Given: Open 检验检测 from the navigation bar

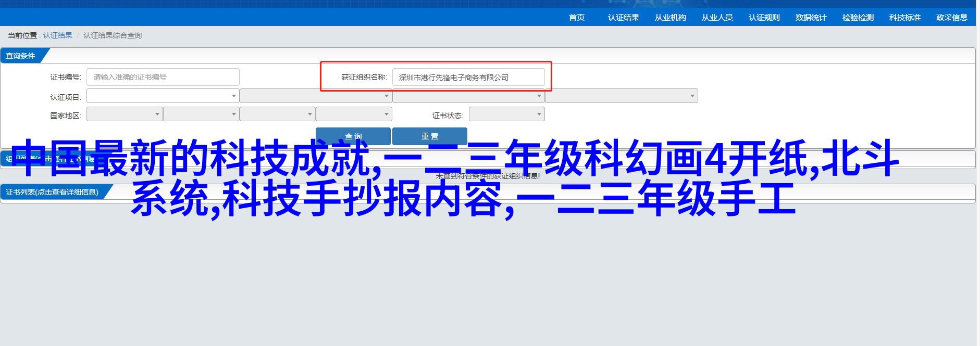Looking at the screenshot, I should 858,18.
